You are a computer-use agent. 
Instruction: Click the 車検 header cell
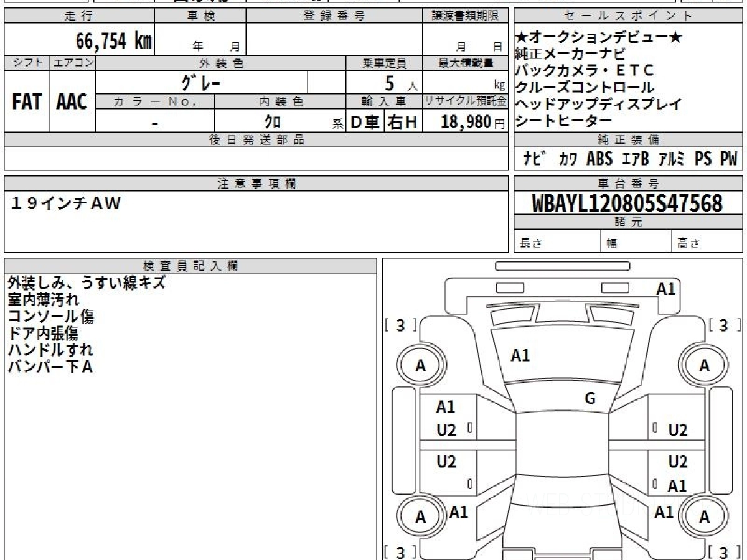200,16
